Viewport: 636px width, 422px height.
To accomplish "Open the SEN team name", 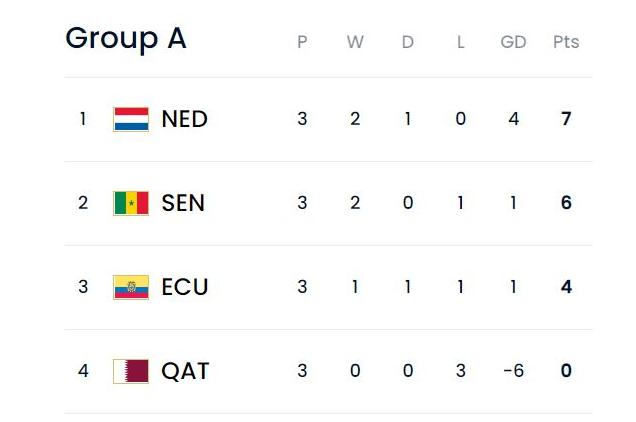I will click(x=183, y=203).
